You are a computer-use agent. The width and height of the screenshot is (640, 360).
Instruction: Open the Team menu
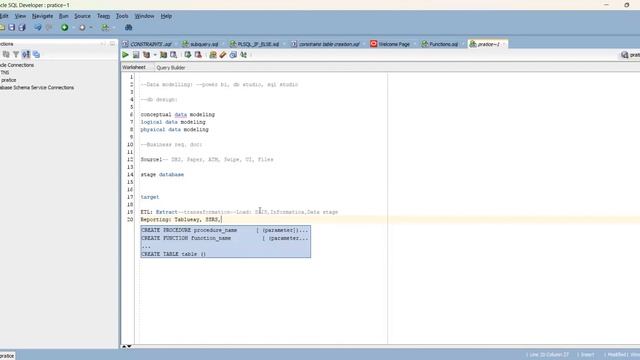pyautogui.click(x=103, y=16)
